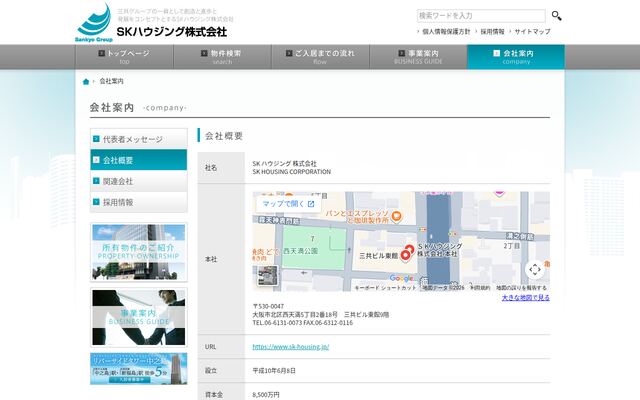Image resolution: width=640 pixels, height=400 pixels.
Task: Click the 8,500万円 capital value
Action: pyautogui.click(x=266, y=395)
